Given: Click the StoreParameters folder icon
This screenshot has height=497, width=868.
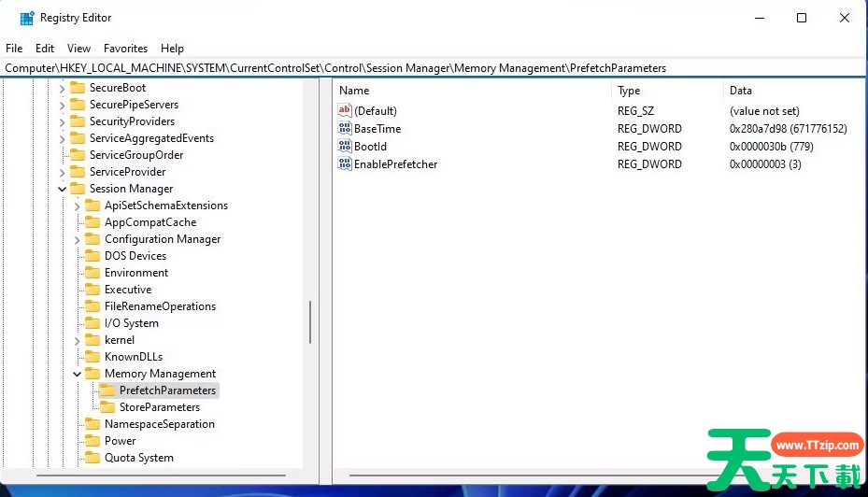Looking at the screenshot, I should coord(107,407).
